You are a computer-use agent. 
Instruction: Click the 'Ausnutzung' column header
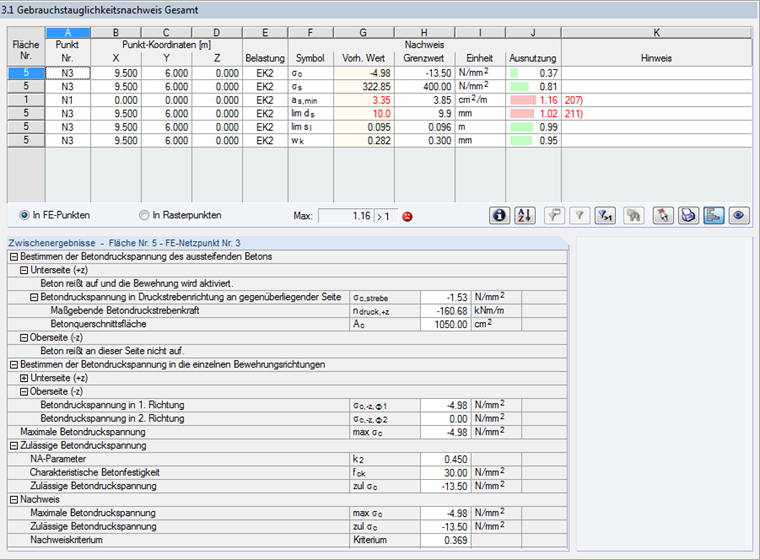[533, 58]
